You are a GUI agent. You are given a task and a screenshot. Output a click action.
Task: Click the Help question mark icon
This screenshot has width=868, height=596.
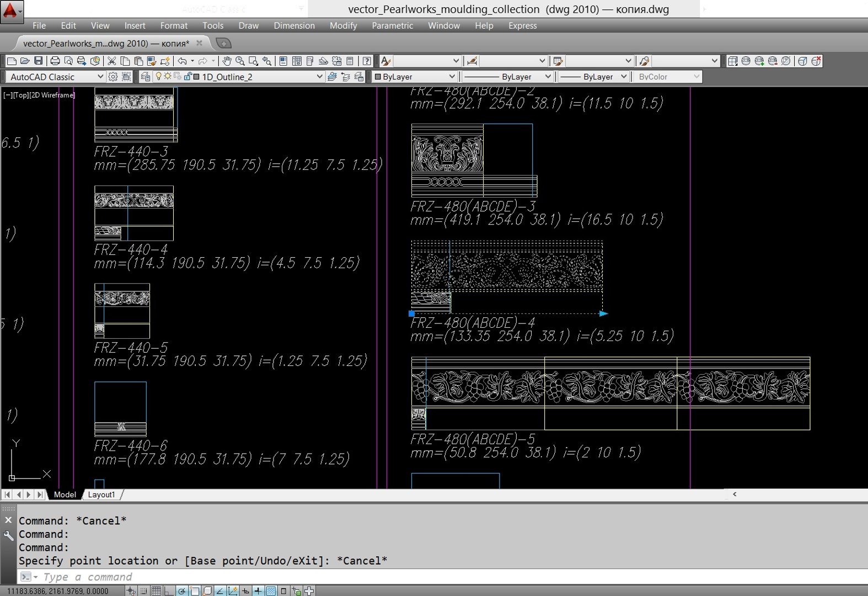(367, 61)
